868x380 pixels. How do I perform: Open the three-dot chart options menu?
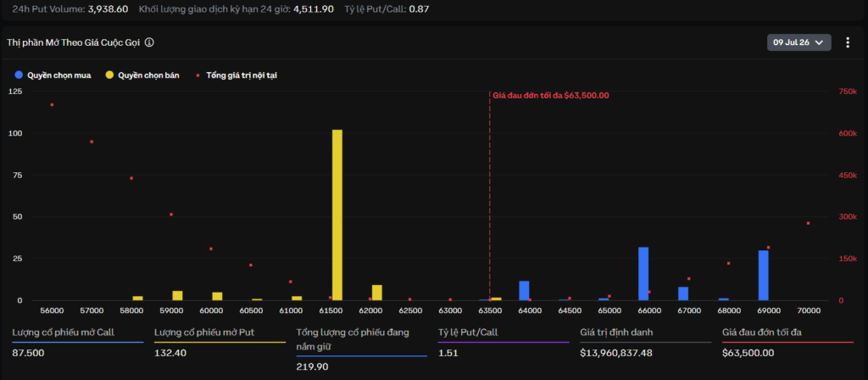pos(848,42)
